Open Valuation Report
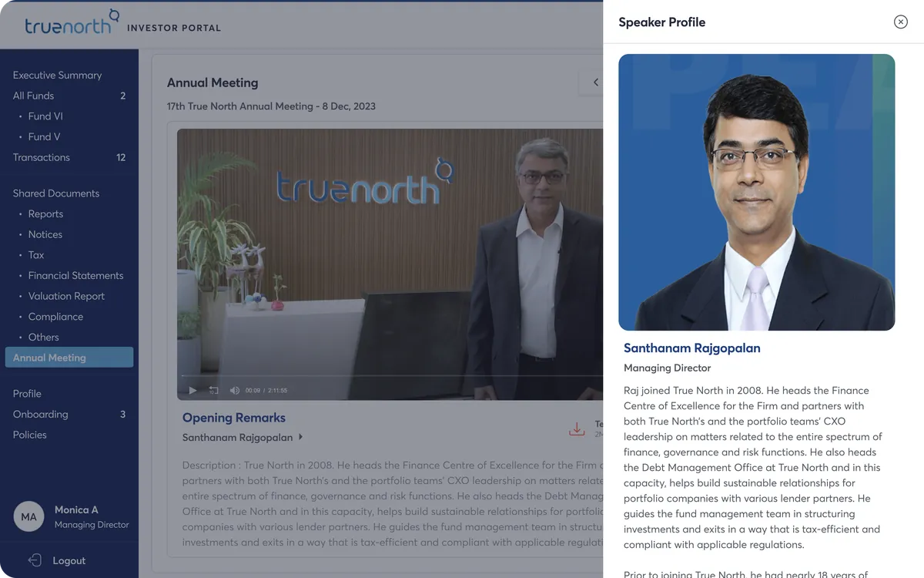This screenshot has height=578, width=924. [66, 296]
